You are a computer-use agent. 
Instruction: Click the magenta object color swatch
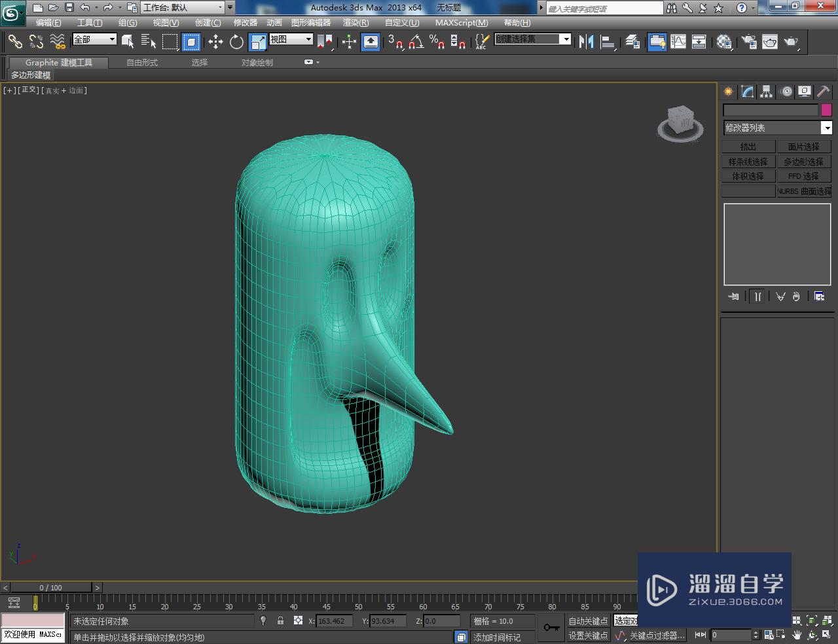point(826,110)
